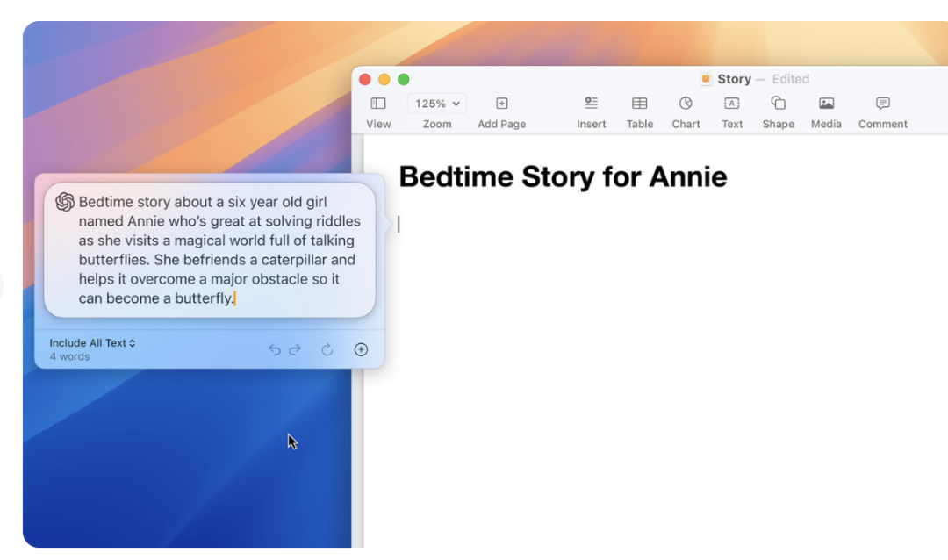This screenshot has width=948, height=560.
Task: Click the plus button in compose panel
Action: [x=361, y=350]
